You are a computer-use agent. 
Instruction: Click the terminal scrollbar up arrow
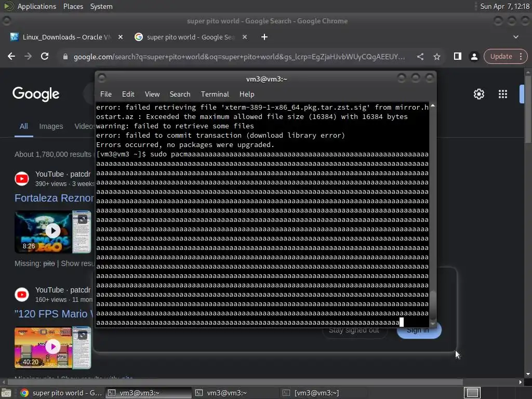(433, 106)
